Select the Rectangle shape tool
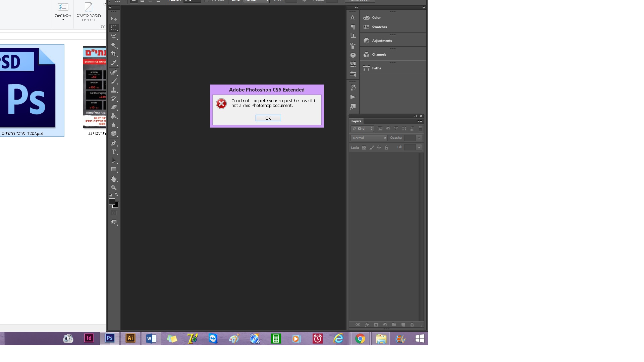The width and height of the screenshot is (644, 362). coord(114,170)
